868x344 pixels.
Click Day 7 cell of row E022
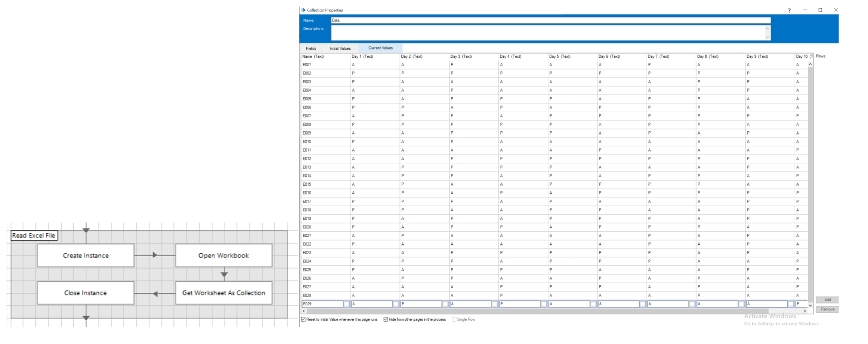[671, 244]
